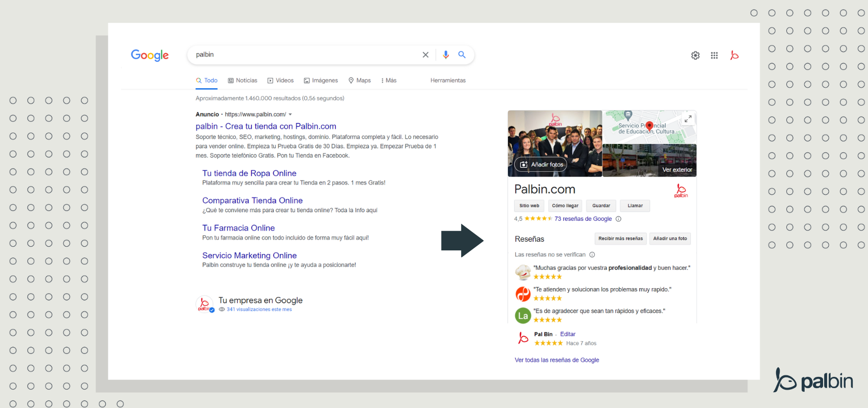The image size is (868, 408).
Task: Open the Más search options menu
Action: pyautogui.click(x=389, y=81)
